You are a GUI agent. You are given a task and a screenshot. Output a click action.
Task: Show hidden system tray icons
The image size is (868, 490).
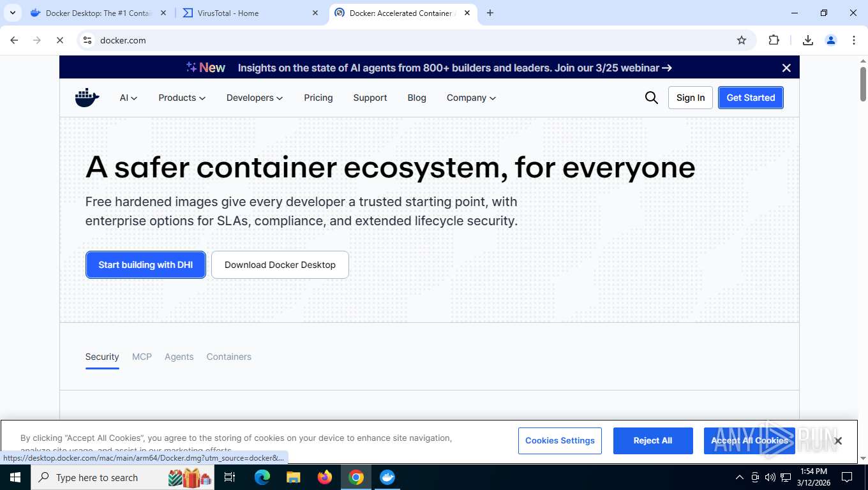pos(740,477)
